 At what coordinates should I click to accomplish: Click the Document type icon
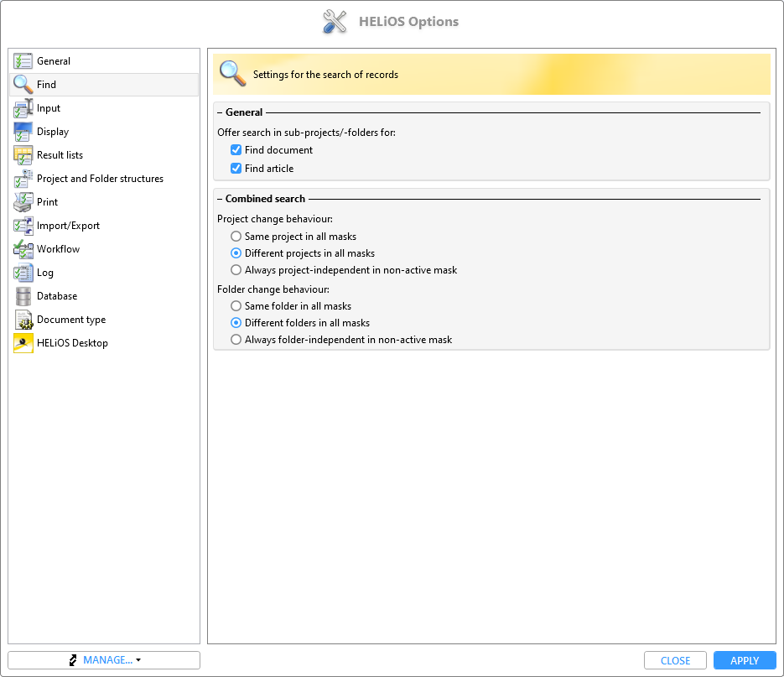23,320
